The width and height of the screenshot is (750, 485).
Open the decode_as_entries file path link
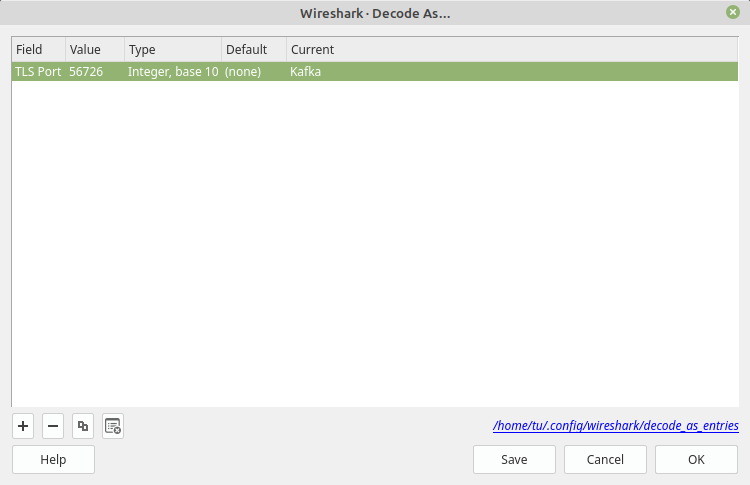[616, 425]
